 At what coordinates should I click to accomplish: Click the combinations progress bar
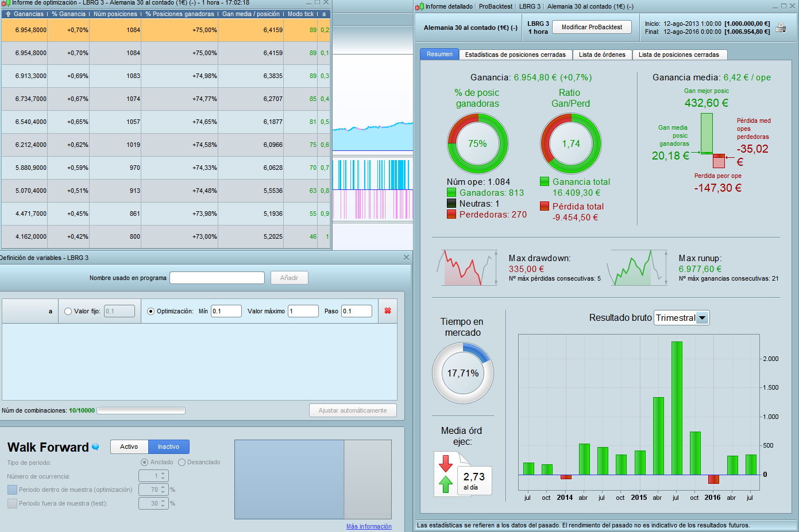point(141,410)
